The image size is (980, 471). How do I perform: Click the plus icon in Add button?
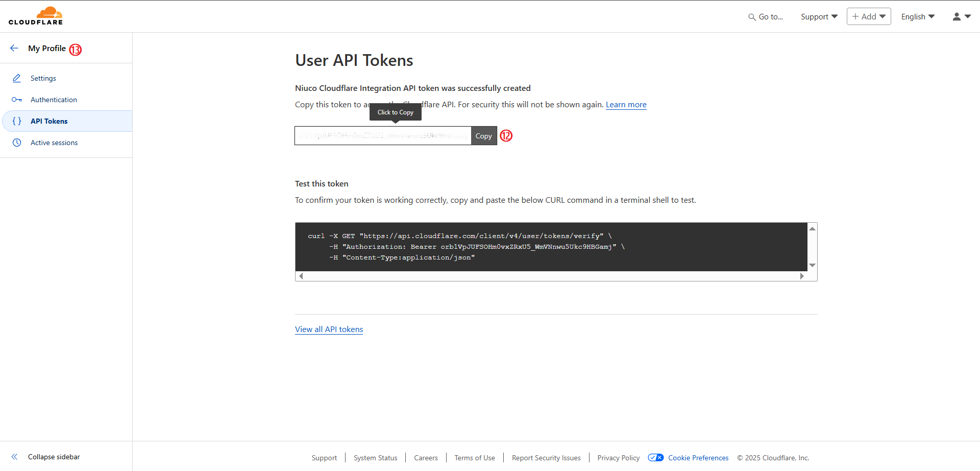855,16
